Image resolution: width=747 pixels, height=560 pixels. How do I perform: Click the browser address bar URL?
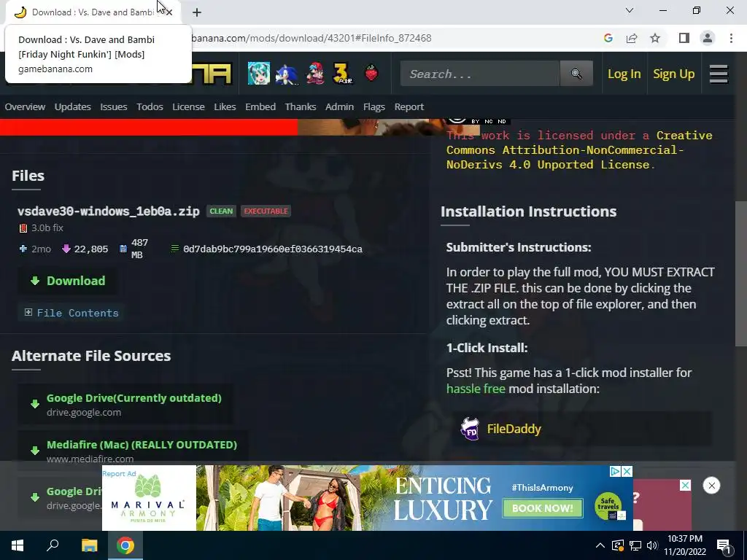(x=312, y=38)
